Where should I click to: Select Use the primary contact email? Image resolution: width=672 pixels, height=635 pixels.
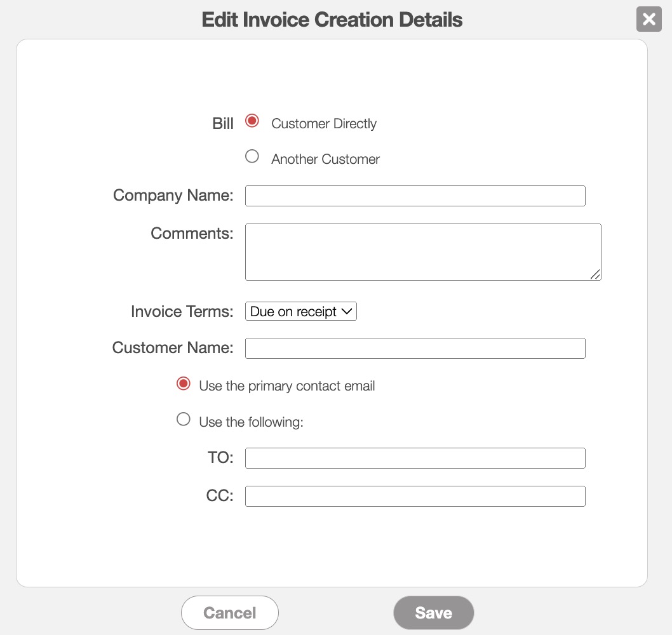tap(184, 384)
